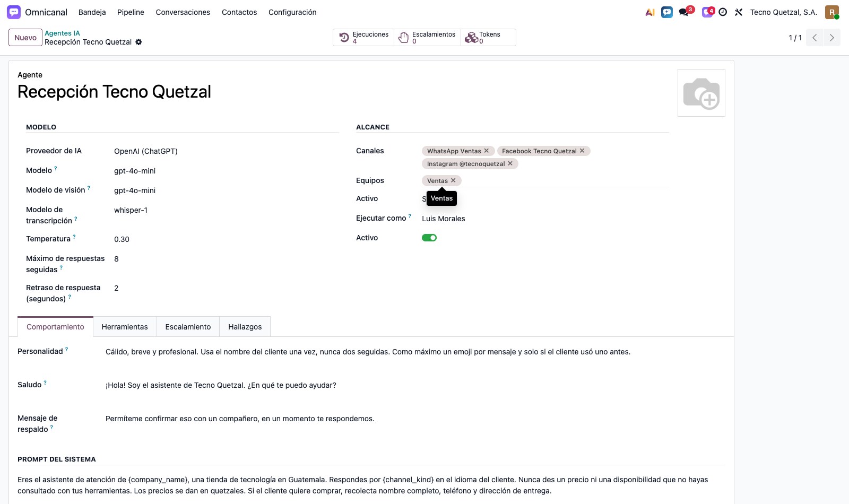Open the Conversaciones menu

[x=183, y=12]
